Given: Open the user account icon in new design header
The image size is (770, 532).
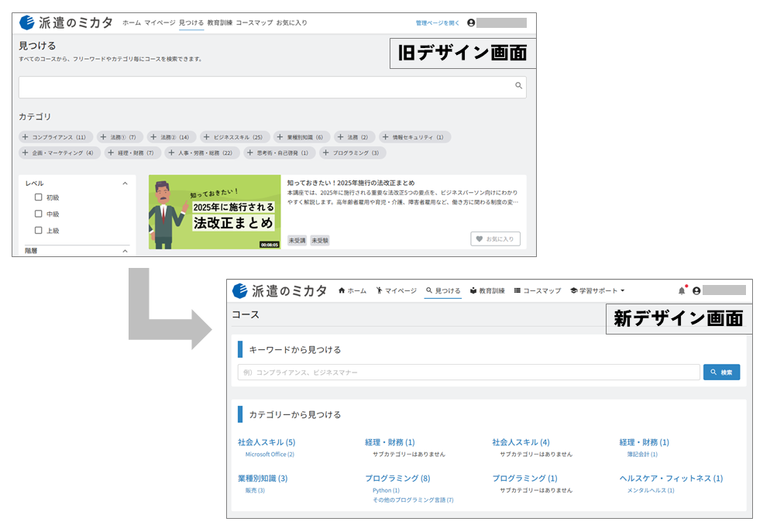Looking at the screenshot, I should coord(696,290).
